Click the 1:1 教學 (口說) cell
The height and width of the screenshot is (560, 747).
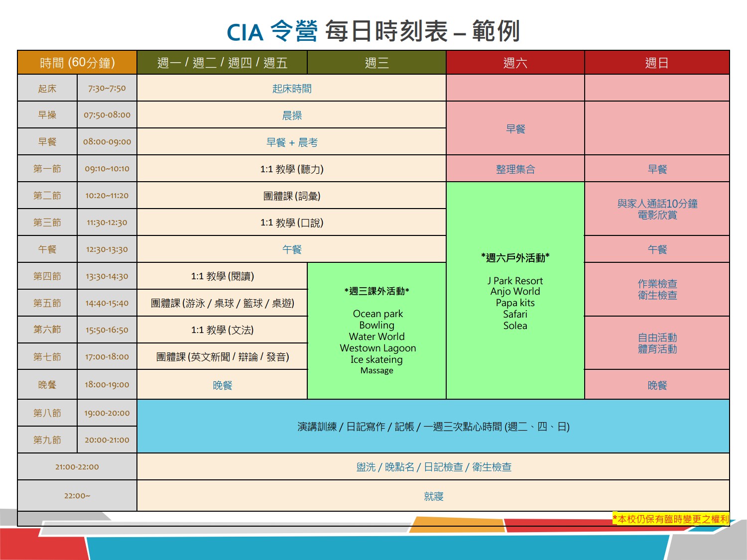click(292, 223)
